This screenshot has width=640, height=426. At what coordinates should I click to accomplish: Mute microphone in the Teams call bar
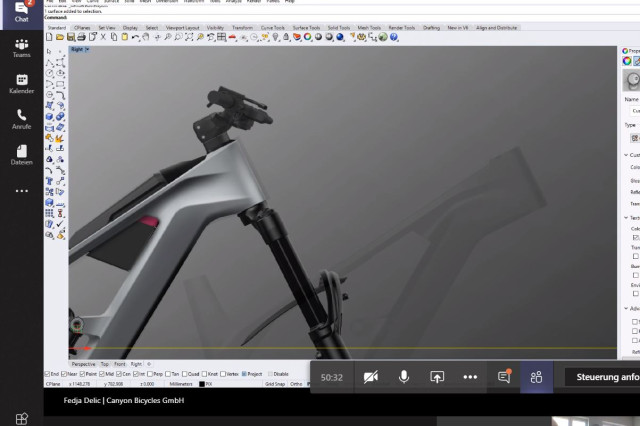point(404,377)
